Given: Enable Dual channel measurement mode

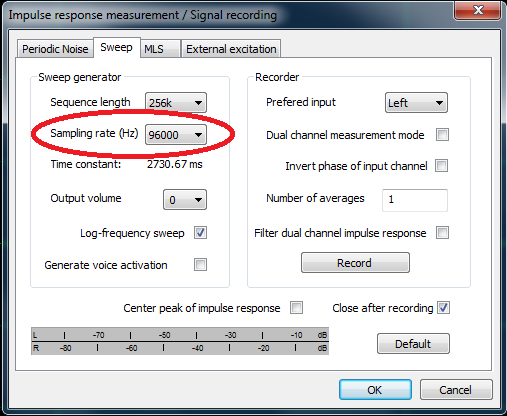Looking at the screenshot, I should click(442, 135).
